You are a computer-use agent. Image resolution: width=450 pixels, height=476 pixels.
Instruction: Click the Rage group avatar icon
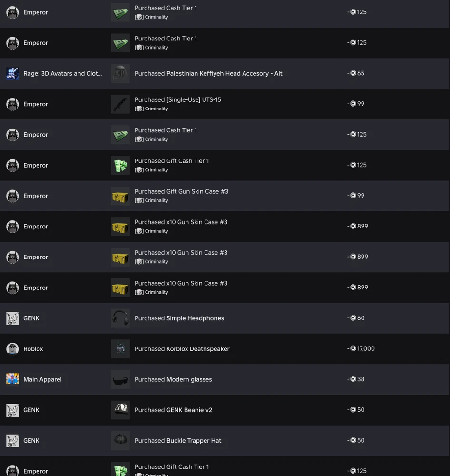pyautogui.click(x=12, y=74)
